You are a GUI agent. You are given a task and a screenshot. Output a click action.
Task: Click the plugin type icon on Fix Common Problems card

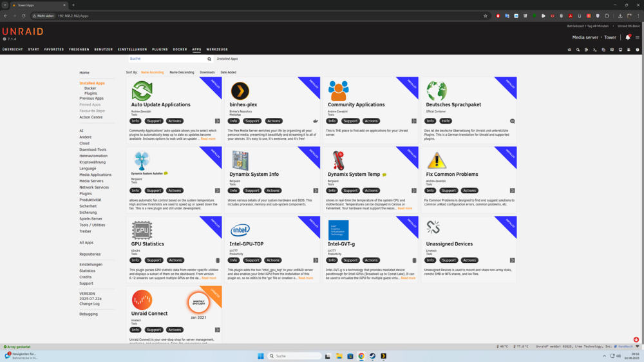(512, 191)
